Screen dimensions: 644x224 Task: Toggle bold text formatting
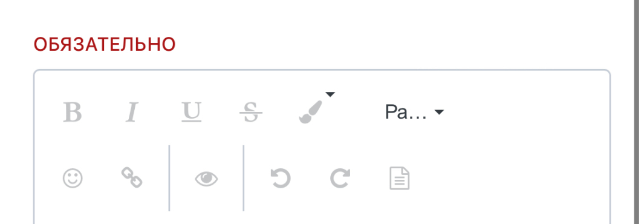(73, 112)
